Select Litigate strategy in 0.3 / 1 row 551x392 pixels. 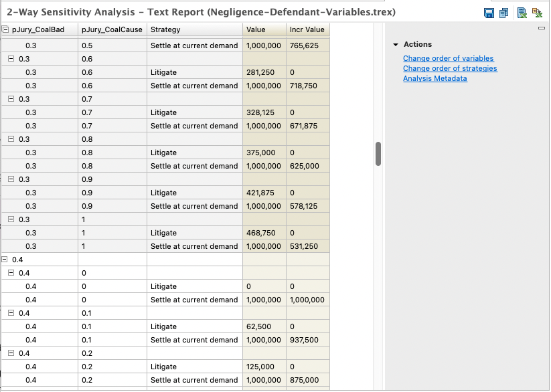coord(195,233)
